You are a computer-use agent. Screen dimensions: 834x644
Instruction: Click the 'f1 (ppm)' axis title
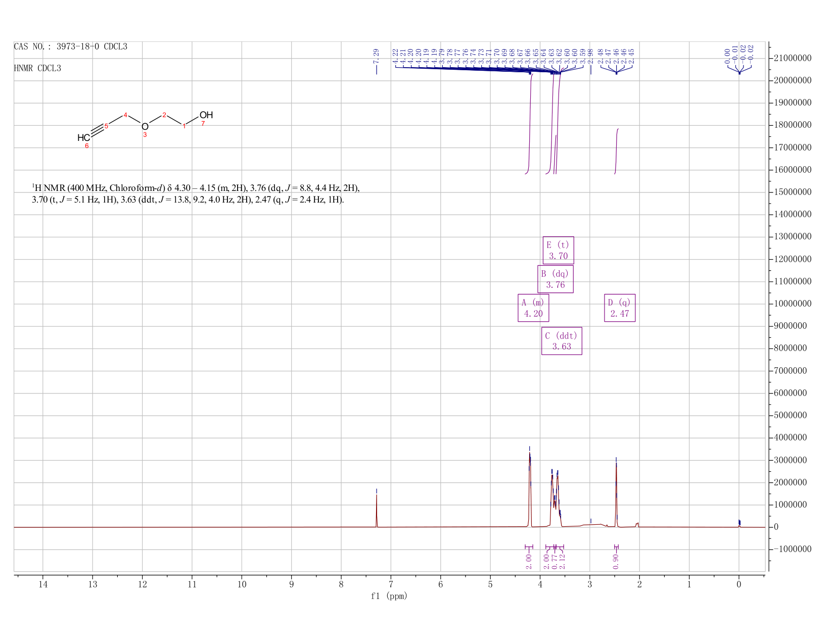(x=389, y=596)
